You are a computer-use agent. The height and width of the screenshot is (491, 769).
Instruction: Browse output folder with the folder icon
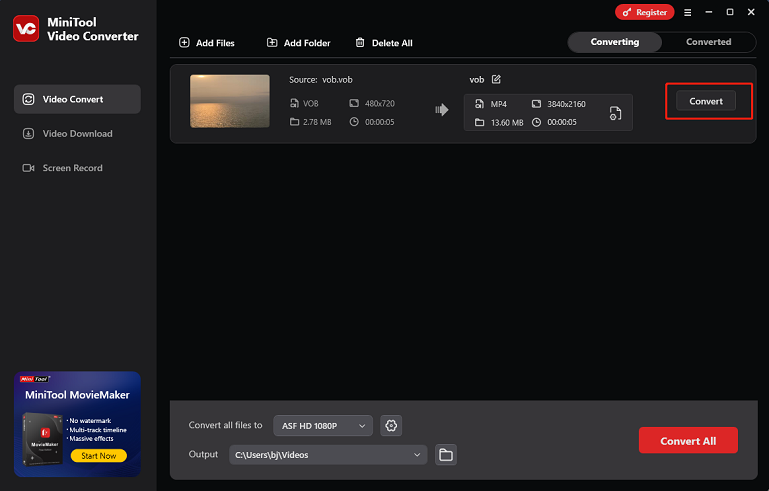446,455
